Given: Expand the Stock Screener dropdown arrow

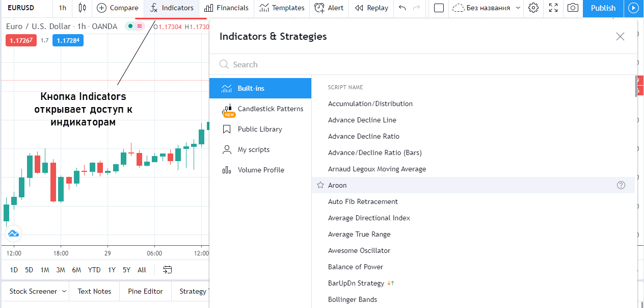Looking at the screenshot, I should (x=64, y=291).
